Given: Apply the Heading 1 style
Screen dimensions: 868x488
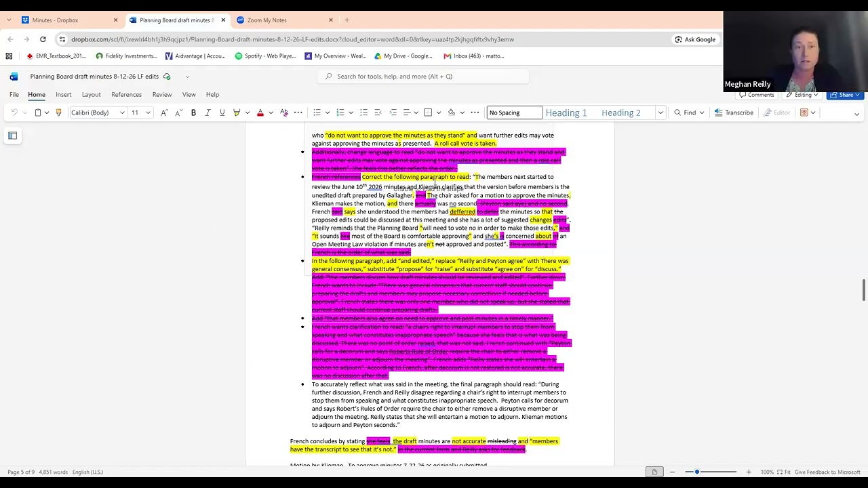Looking at the screenshot, I should (x=566, y=113).
